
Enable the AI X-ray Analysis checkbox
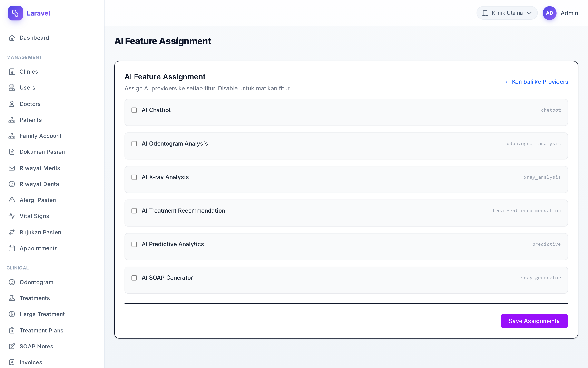(134, 177)
